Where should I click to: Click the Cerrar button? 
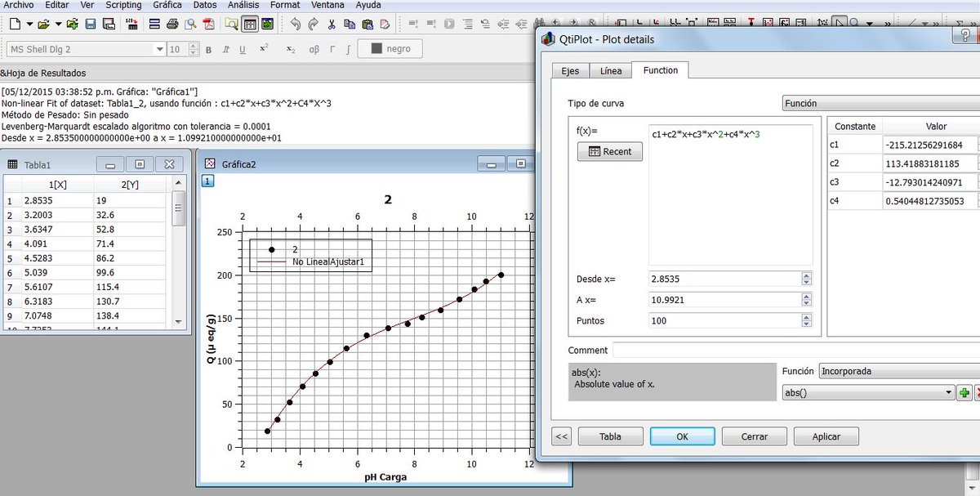pyautogui.click(x=754, y=436)
